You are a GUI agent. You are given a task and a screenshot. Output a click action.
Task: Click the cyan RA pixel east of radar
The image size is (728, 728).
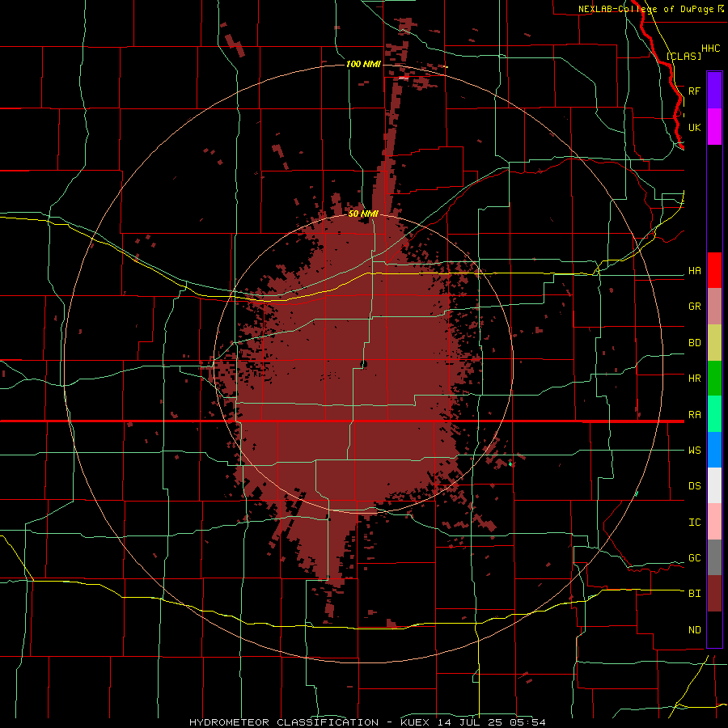click(x=510, y=463)
